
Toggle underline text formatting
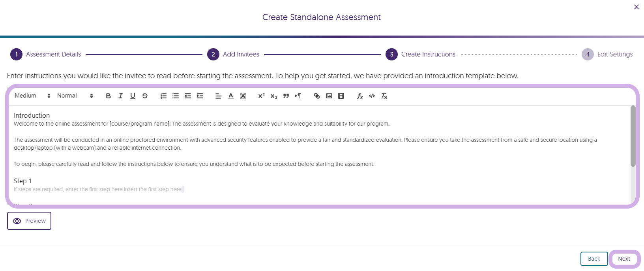click(x=133, y=96)
